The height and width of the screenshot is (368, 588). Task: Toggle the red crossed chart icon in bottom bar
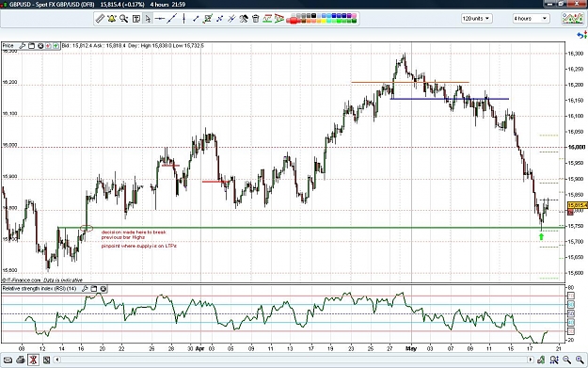click(x=33, y=360)
